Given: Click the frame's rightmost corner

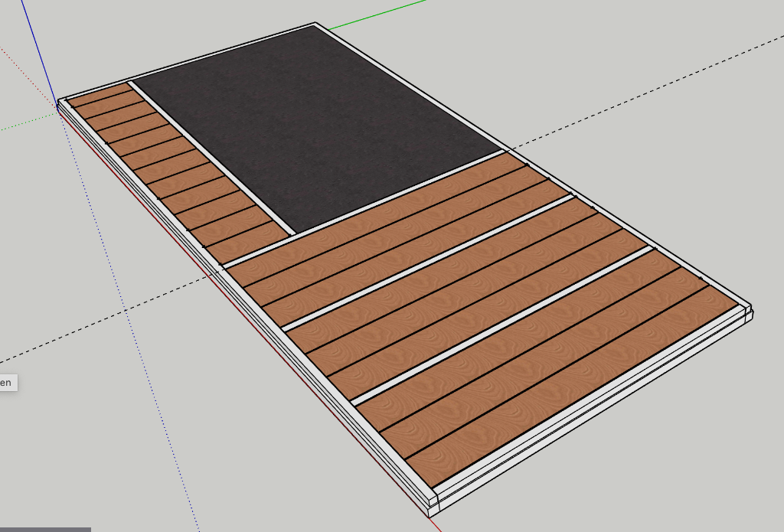Looking at the screenshot, I should pyautogui.click(x=750, y=312).
